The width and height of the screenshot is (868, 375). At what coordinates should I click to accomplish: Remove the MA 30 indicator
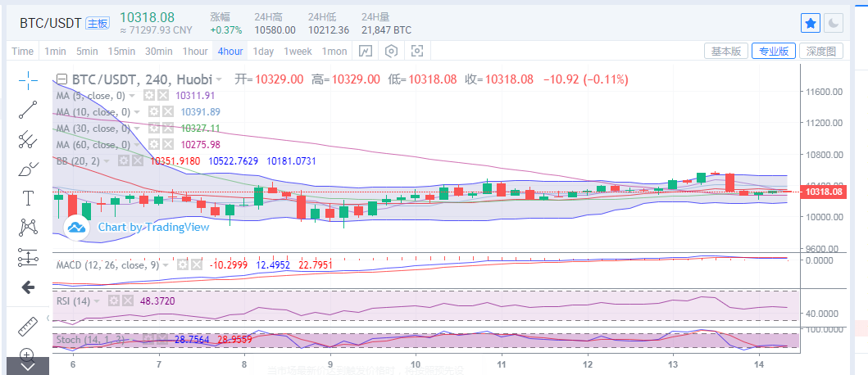(x=167, y=129)
